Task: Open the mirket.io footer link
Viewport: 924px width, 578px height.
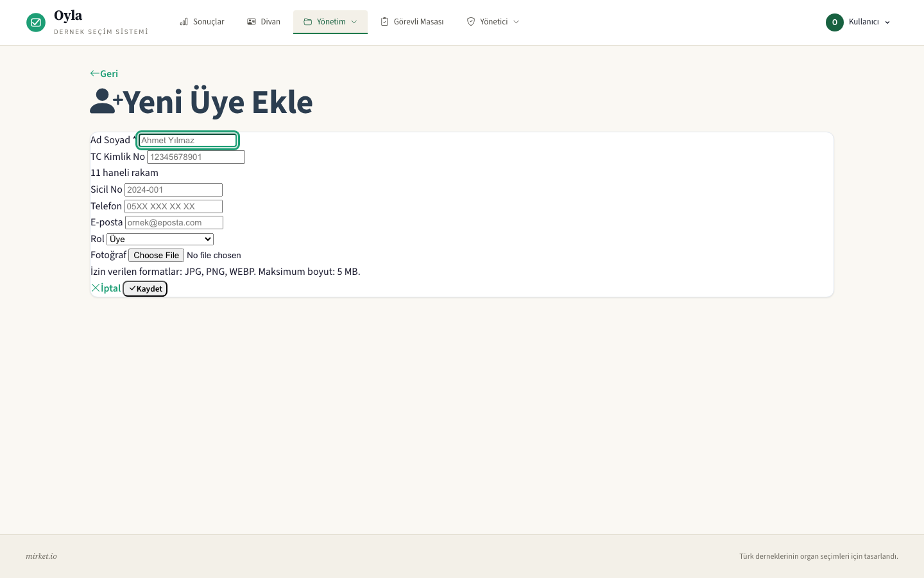Action: tap(41, 556)
